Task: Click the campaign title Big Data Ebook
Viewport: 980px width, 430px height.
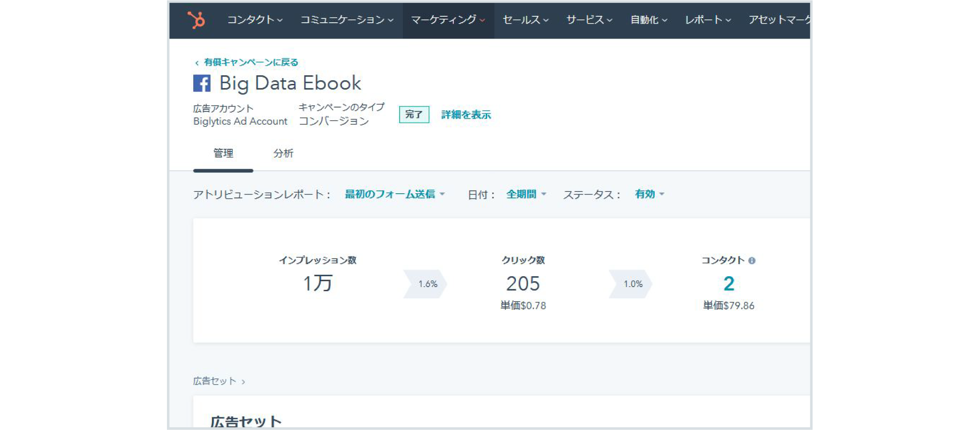Action: click(x=290, y=83)
